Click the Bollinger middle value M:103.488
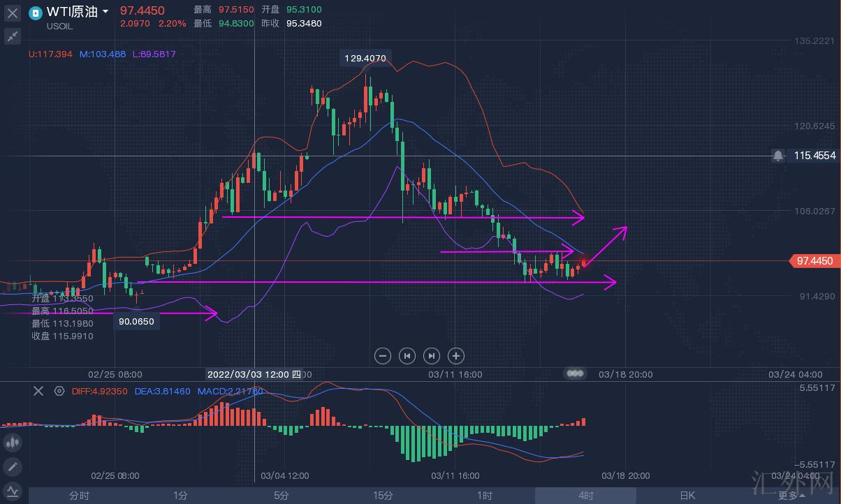 point(103,54)
